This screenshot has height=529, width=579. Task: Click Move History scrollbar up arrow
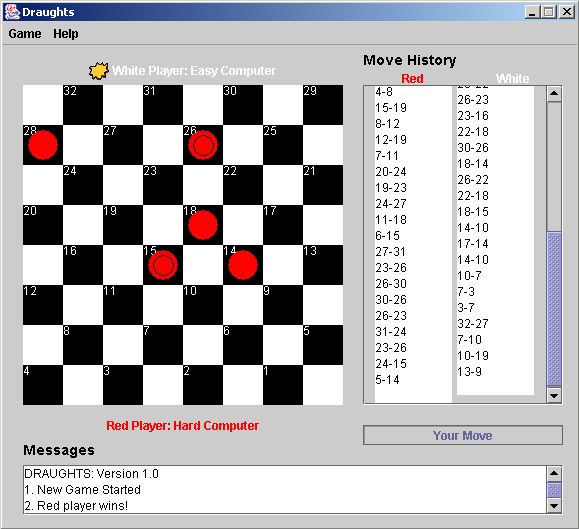pyautogui.click(x=554, y=93)
